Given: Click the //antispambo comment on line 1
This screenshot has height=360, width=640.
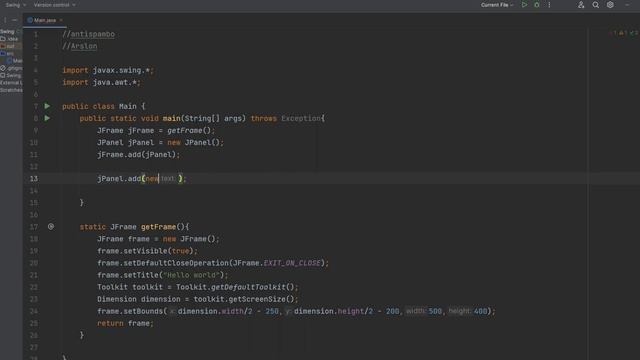Looking at the screenshot, I should 89,34.
